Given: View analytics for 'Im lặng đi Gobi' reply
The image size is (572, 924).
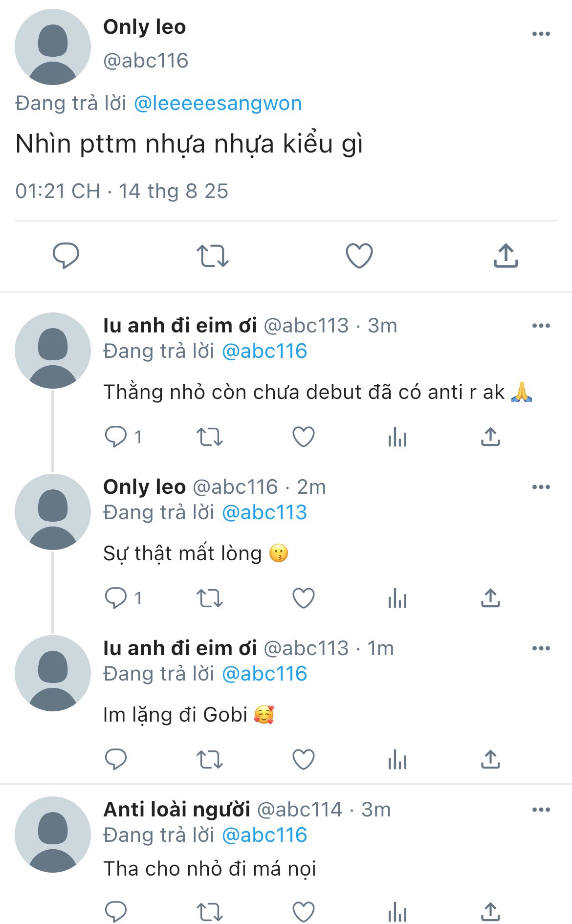Looking at the screenshot, I should click(397, 759).
